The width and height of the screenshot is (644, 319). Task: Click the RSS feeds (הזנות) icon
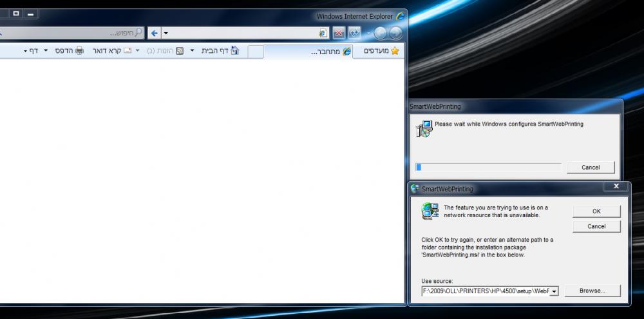coord(180,50)
